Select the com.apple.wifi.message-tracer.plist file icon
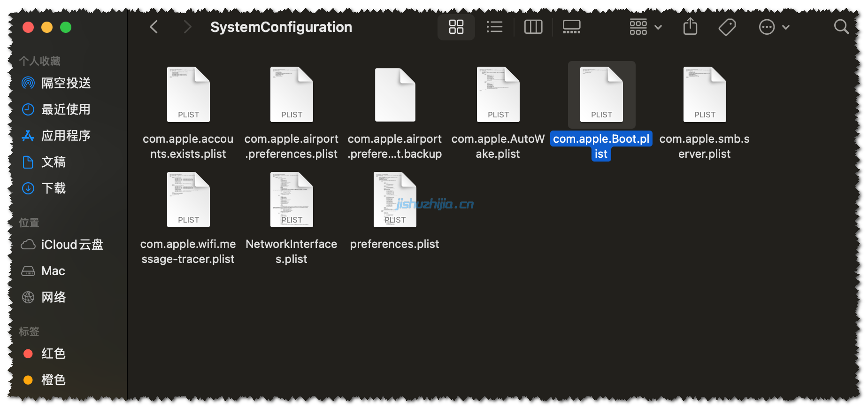Screen dimensions: 868x409 (x=188, y=200)
